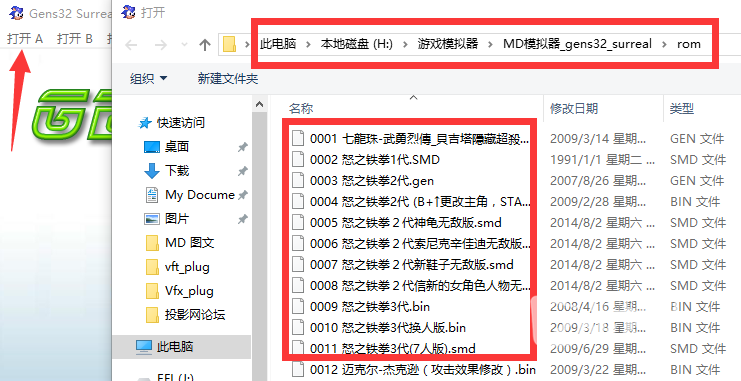Viewport: 741px width, 381px height.
Task: Click the 此电脑 monitor icon in sidebar
Action: (144, 347)
